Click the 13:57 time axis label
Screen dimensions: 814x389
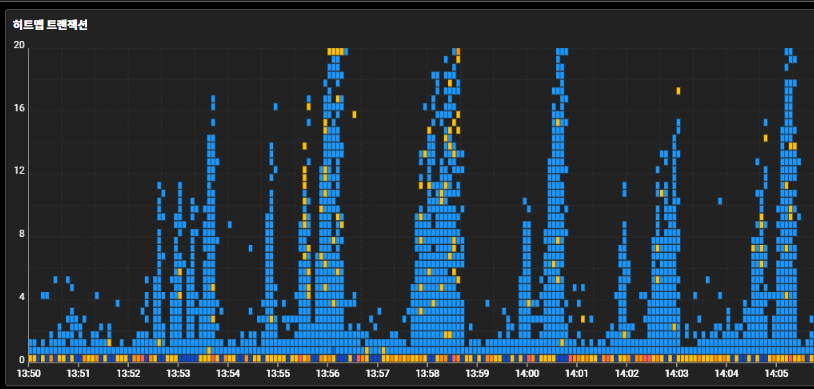(377, 373)
